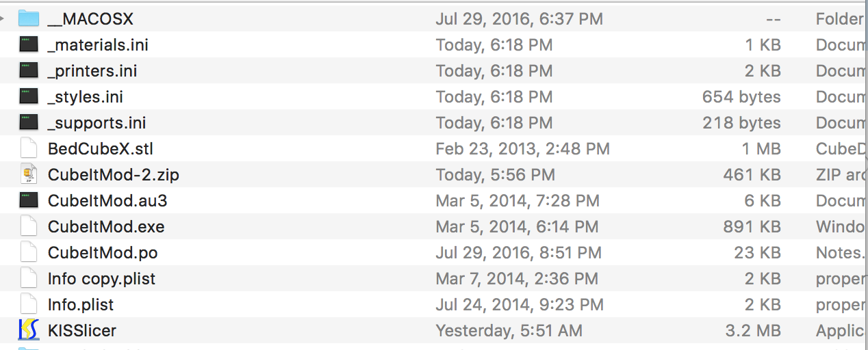This screenshot has width=868, height=350.
Task: Select the __MACOSX folder icon
Action: 28,18
